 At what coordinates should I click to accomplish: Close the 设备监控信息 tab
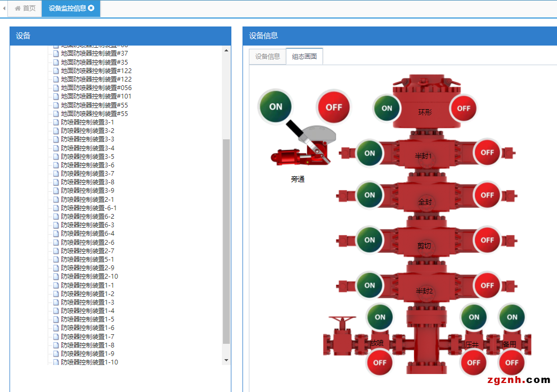[91, 8]
